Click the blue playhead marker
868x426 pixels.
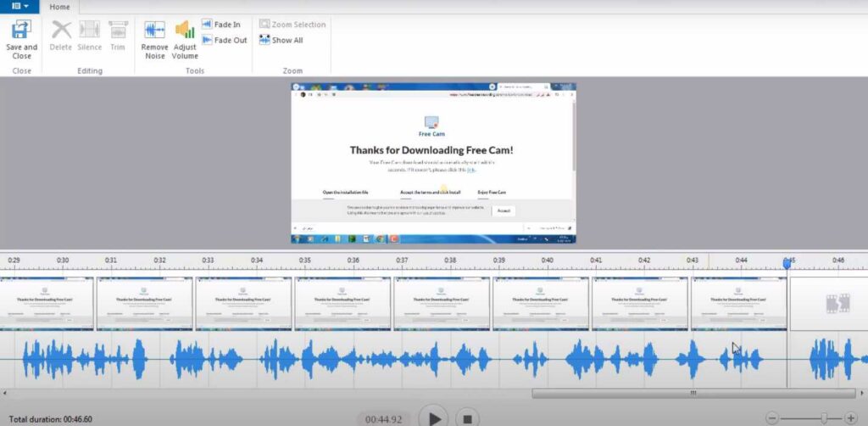coord(787,264)
